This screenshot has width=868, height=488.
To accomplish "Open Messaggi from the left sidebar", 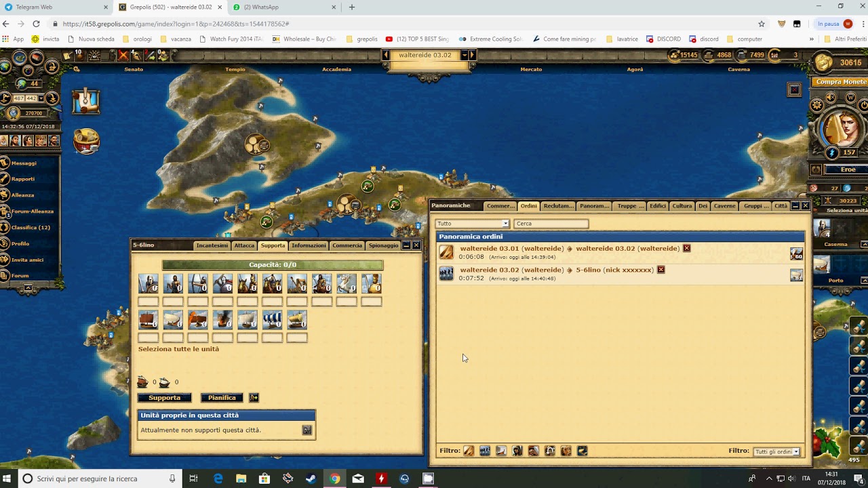I will pyautogui.click(x=24, y=163).
